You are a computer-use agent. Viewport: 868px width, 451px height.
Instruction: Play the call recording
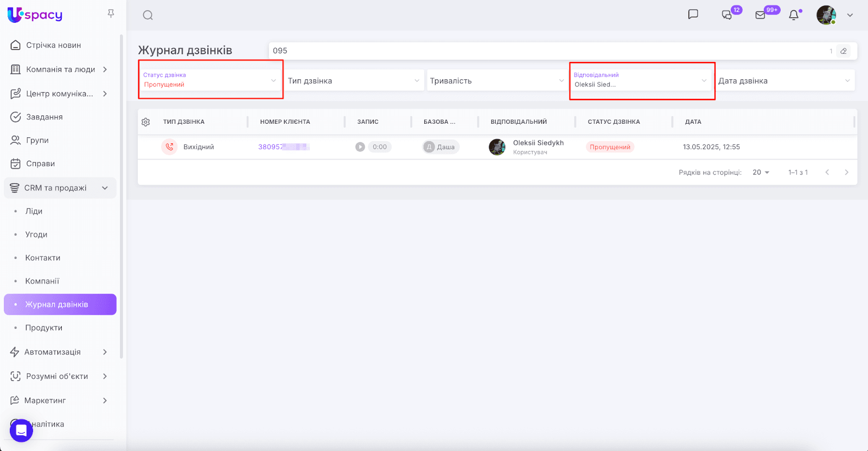tap(360, 147)
